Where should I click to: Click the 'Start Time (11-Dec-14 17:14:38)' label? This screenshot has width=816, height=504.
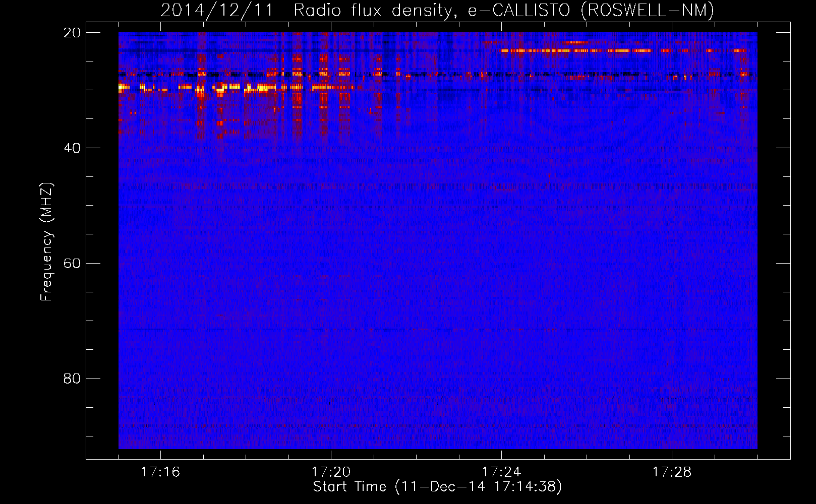[437, 487]
